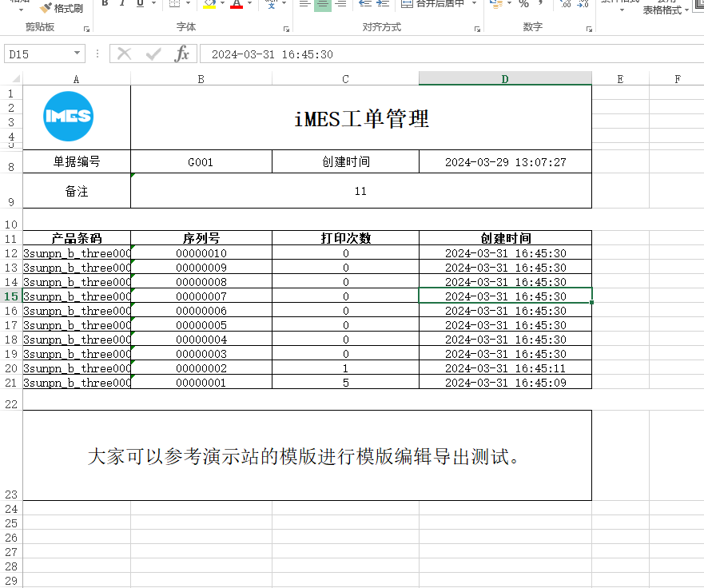Image resolution: width=704 pixels, height=588 pixels.
Task: Expand the phonetic guide dropdown
Action: (284, 3)
